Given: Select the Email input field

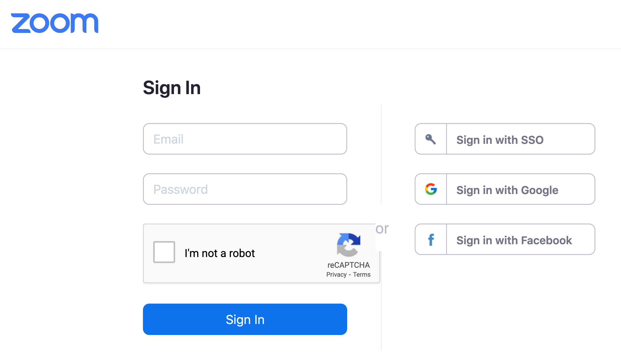Looking at the screenshot, I should click(245, 139).
